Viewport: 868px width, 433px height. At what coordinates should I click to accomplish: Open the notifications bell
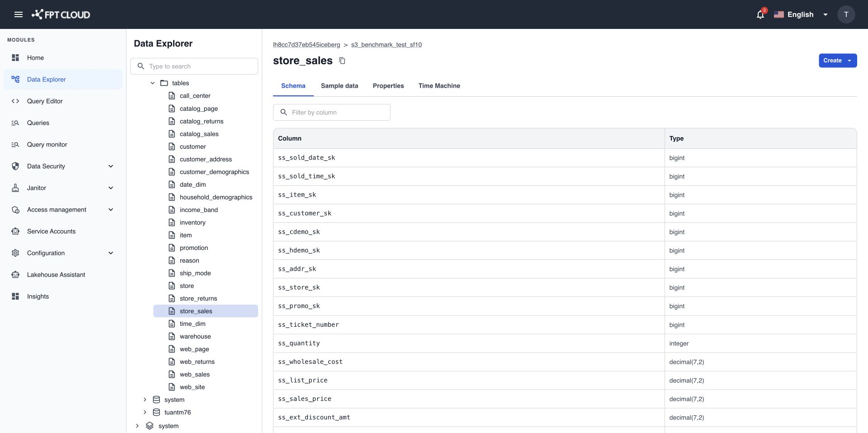click(760, 14)
